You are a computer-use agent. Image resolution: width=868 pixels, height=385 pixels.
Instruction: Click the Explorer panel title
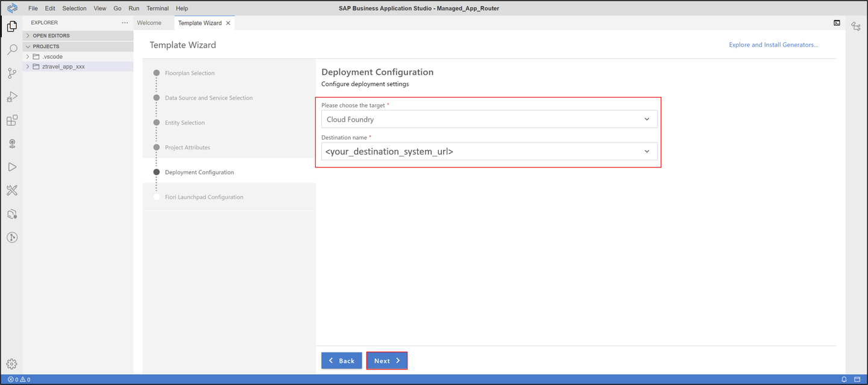coord(45,23)
